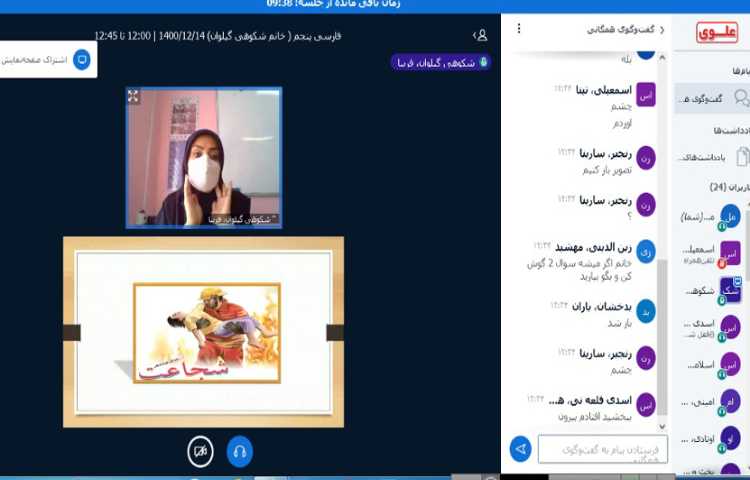The height and width of the screenshot is (480, 750).
Task: Click sender name 'اسمعیلی، تینا'
Action: [x=604, y=89]
